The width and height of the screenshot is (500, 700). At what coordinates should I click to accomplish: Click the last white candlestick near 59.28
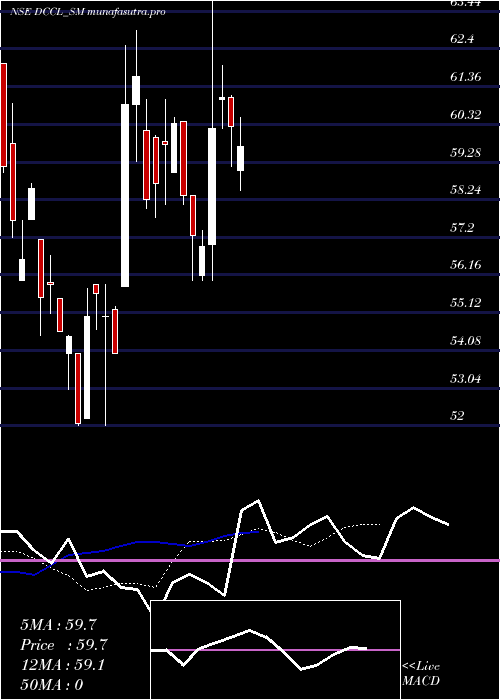tap(241, 158)
